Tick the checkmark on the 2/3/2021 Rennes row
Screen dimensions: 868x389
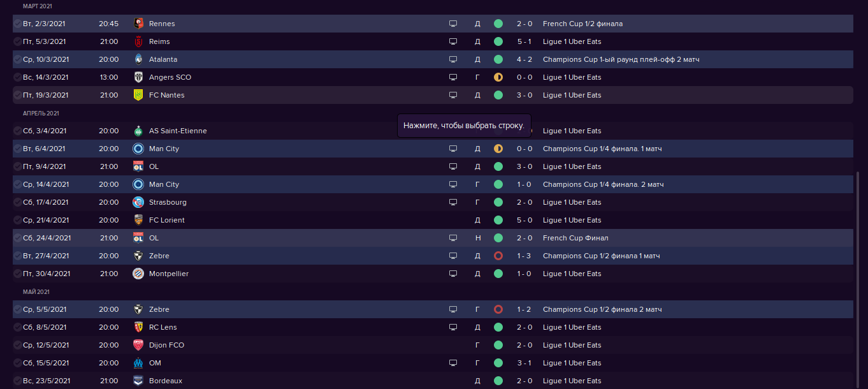17,24
